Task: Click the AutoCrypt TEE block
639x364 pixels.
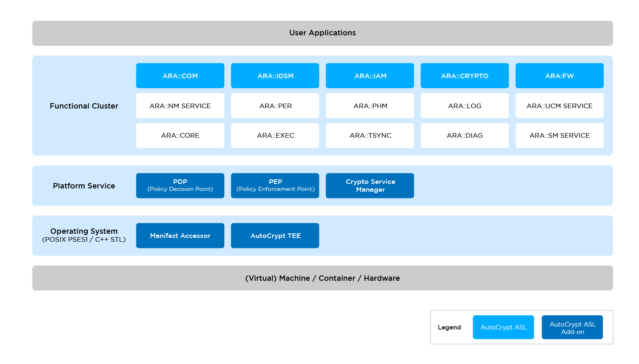Action: pos(275,235)
